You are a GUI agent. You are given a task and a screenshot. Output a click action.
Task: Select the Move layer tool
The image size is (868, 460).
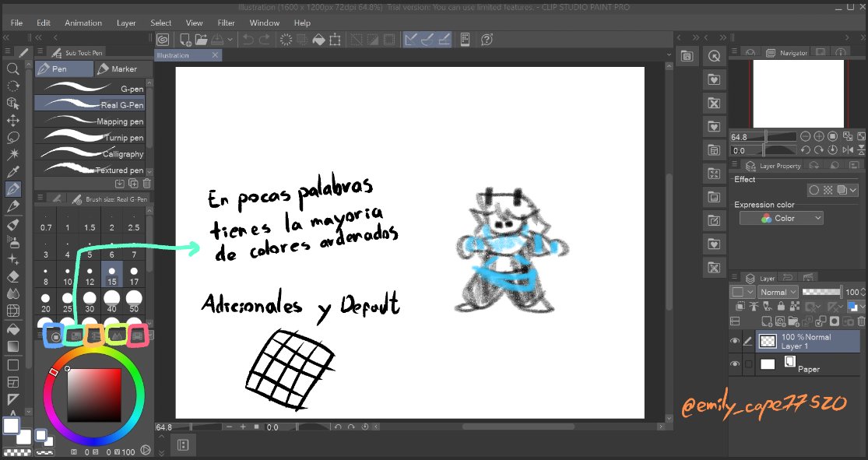click(x=12, y=121)
